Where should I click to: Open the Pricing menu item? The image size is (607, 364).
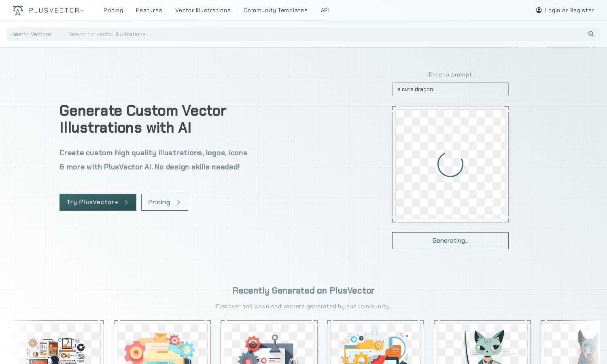coord(113,10)
